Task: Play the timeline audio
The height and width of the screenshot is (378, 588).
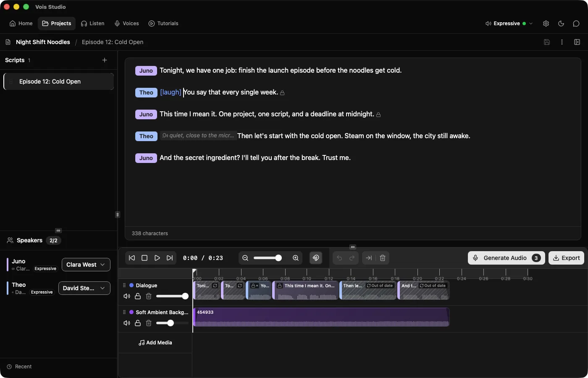Action: (x=157, y=258)
